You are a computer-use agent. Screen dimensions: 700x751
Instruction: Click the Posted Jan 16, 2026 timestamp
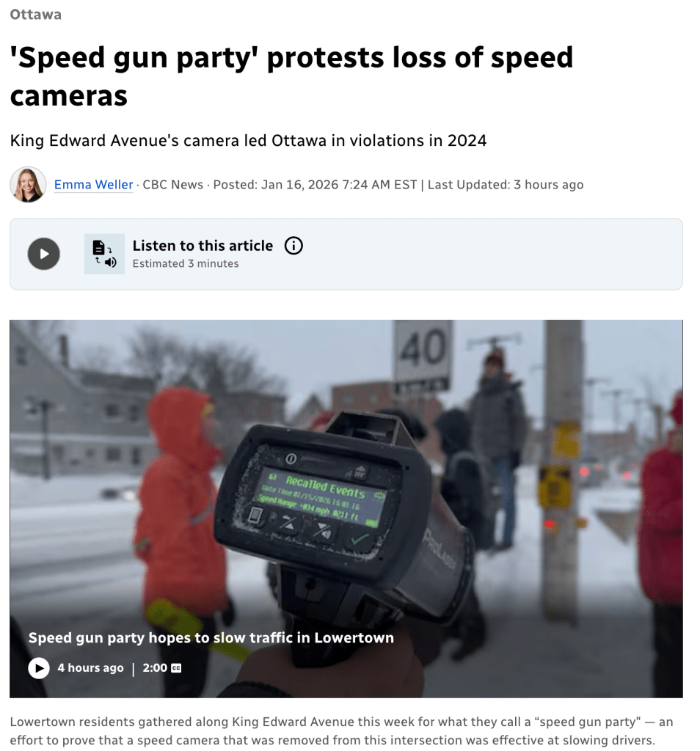[x=315, y=184]
